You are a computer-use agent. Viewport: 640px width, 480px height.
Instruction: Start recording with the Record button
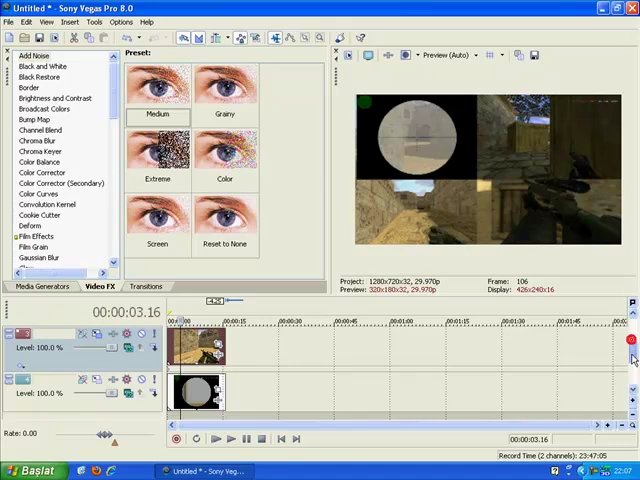point(176,439)
